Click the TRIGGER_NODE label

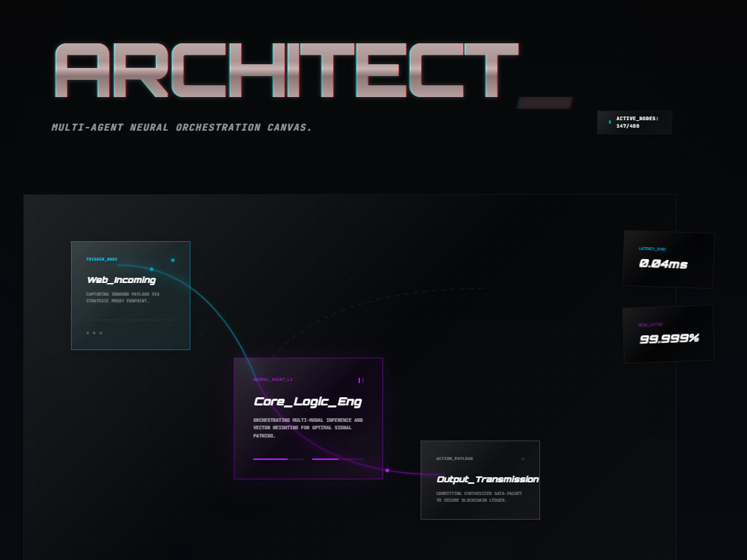(x=102, y=259)
